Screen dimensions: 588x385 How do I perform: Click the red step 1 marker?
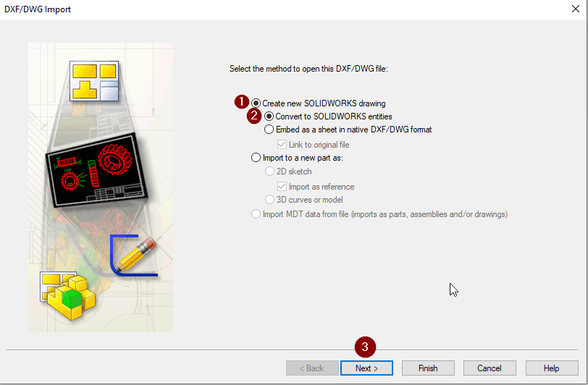click(x=243, y=102)
